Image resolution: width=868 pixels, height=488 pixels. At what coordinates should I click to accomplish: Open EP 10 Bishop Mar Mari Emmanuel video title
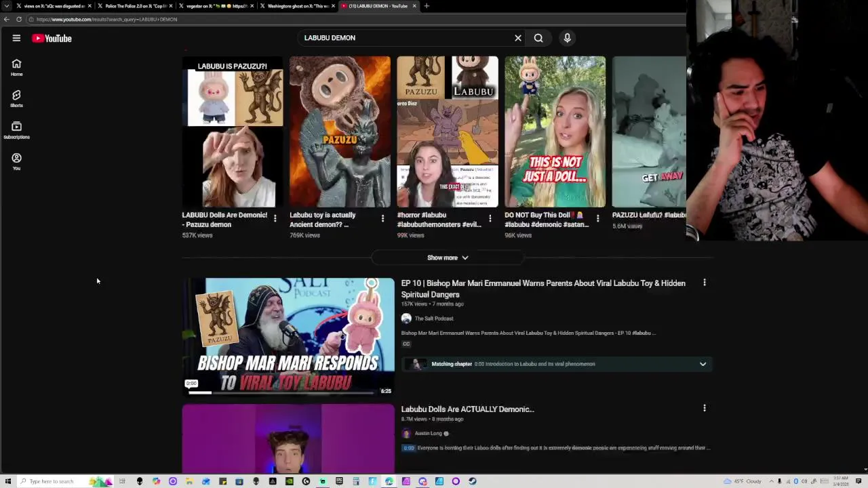point(543,289)
